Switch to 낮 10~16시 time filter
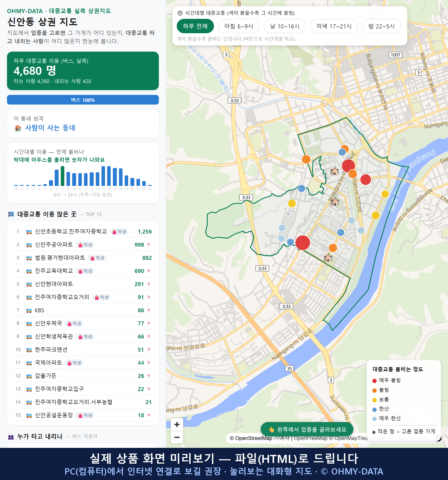 (285, 26)
